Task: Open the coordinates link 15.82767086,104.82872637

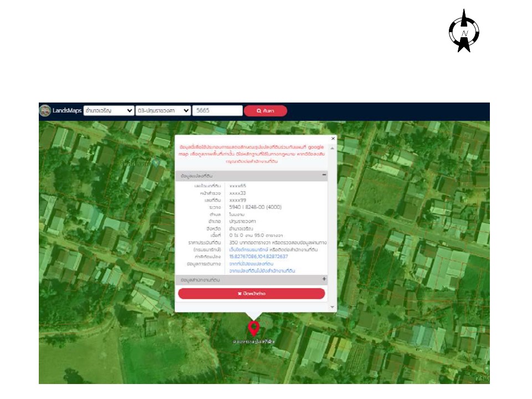Action: (258, 257)
